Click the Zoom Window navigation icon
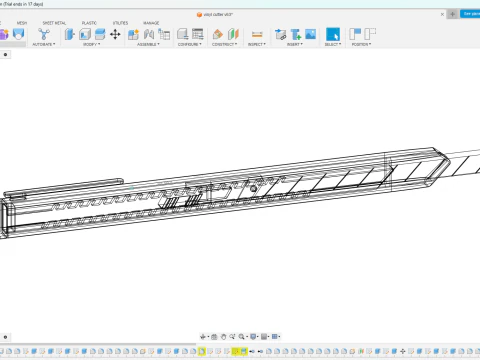This screenshot has height=360, width=480. point(232,337)
